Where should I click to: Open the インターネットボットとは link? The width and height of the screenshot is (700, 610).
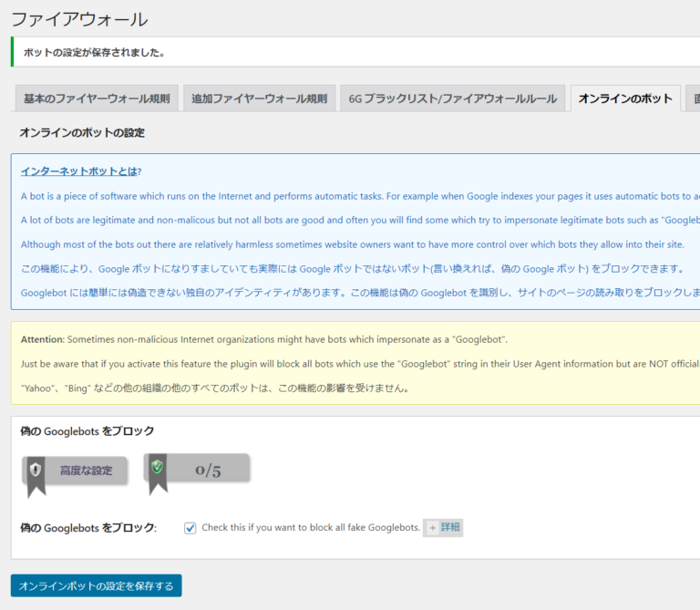tap(81, 171)
